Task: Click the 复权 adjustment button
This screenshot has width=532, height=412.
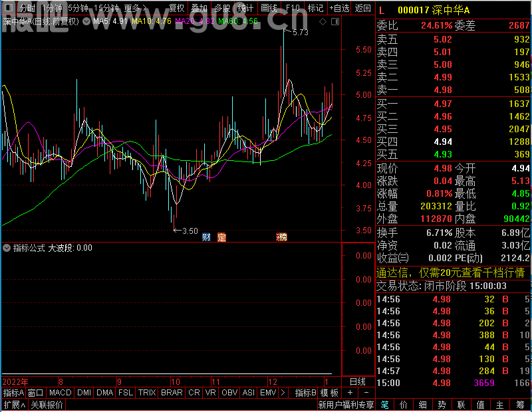Action: pyautogui.click(x=176, y=8)
